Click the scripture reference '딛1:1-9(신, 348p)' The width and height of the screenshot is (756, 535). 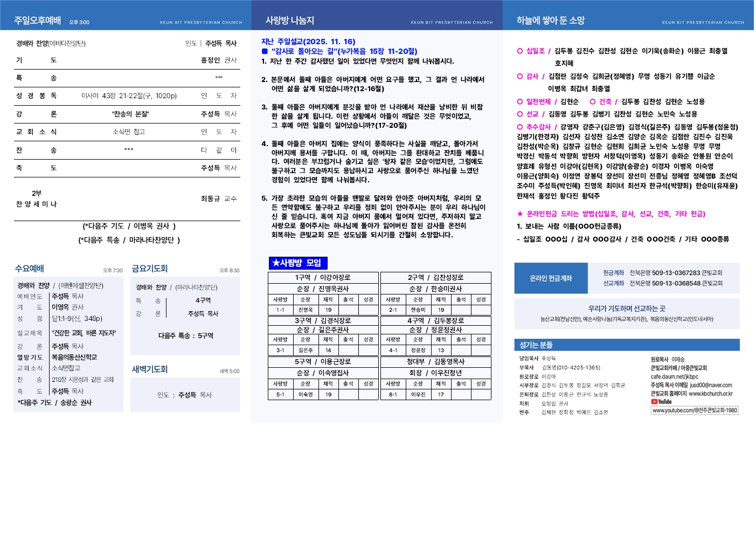[x=77, y=319]
